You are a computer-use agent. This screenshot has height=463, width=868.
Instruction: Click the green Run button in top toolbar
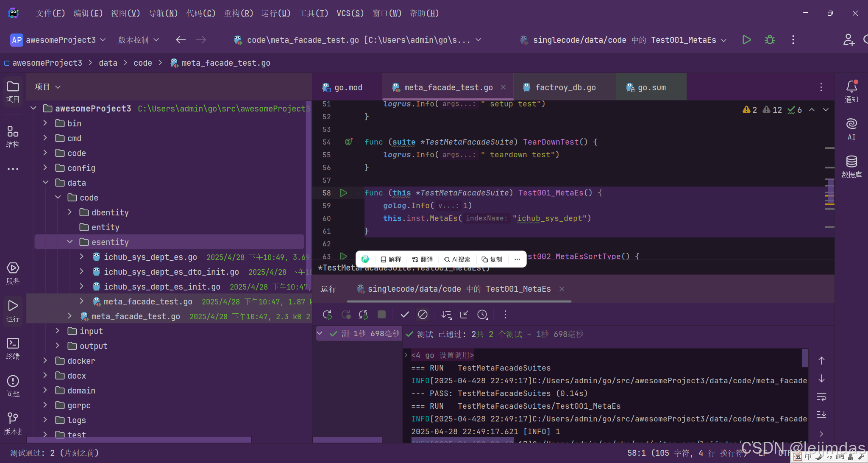coord(746,40)
